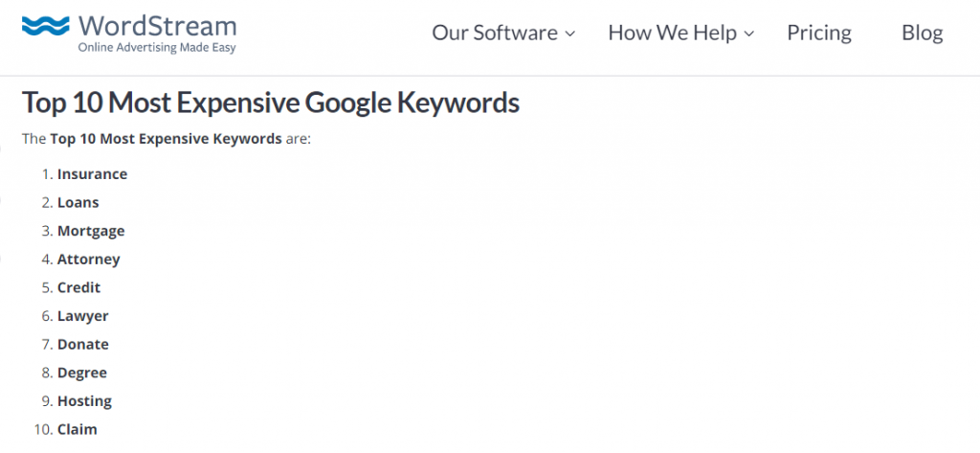Select the Donate keyword list item
This screenshot has height=453, width=980.
[x=83, y=344]
